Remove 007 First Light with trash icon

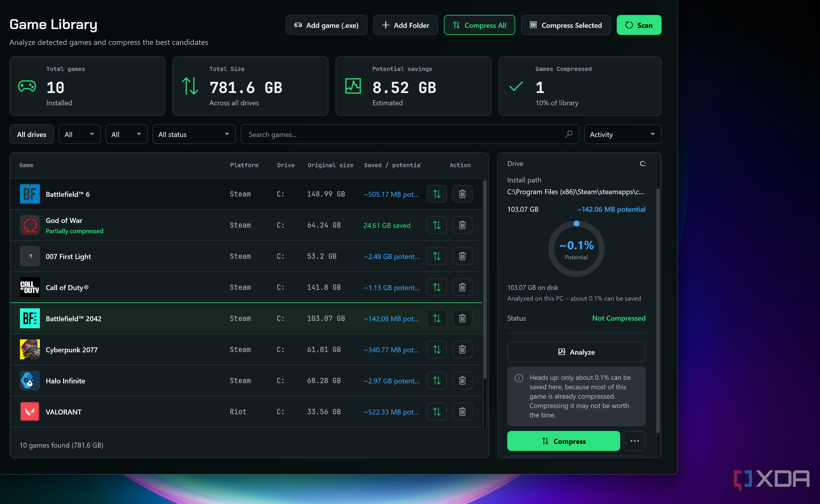[x=462, y=256]
